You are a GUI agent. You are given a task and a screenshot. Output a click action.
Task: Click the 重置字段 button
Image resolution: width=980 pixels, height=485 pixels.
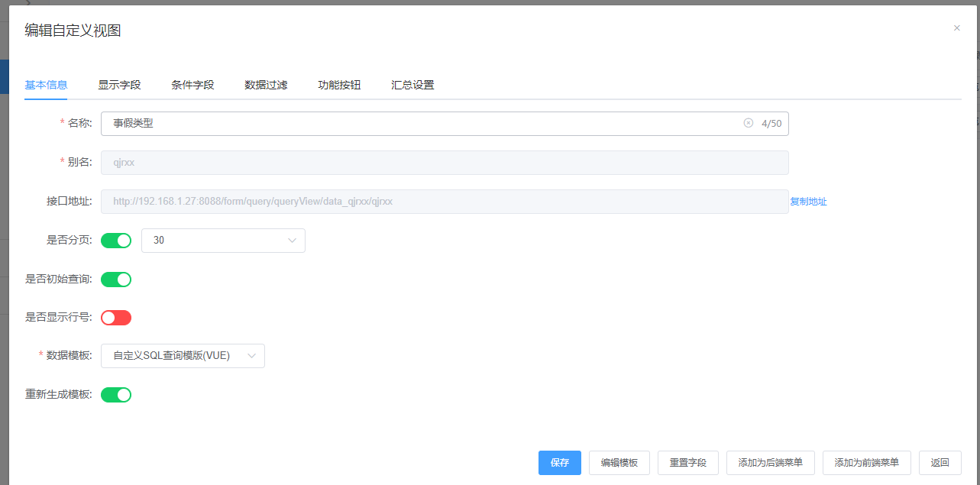[x=687, y=463]
